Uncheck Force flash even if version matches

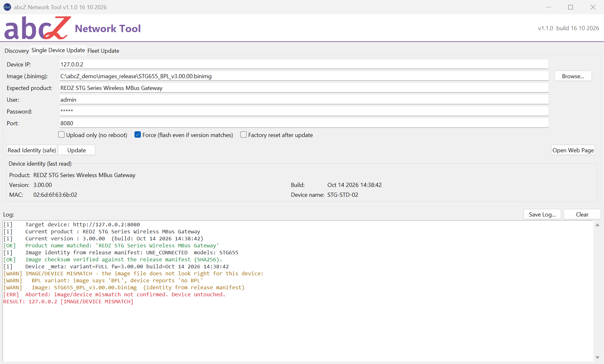[x=138, y=135]
